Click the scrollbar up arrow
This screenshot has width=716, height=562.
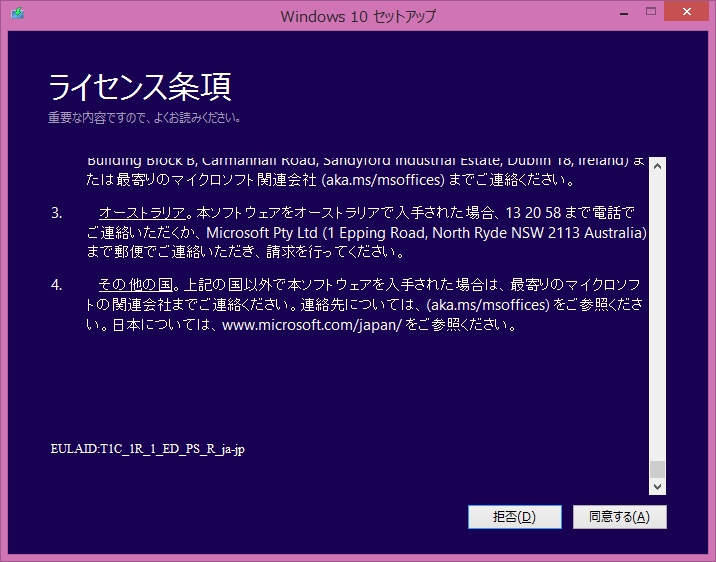[x=658, y=166]
